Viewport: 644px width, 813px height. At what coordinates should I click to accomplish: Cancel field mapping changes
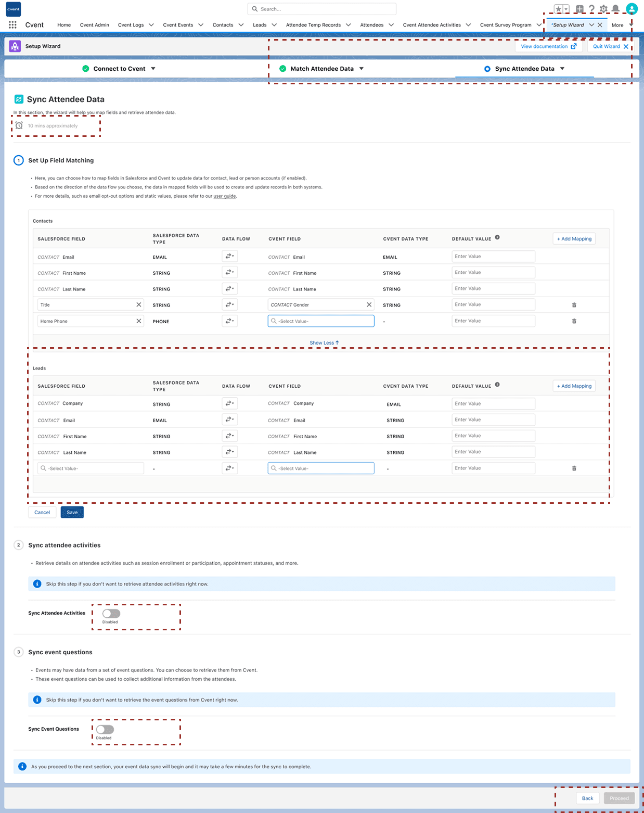click(42, 513)
